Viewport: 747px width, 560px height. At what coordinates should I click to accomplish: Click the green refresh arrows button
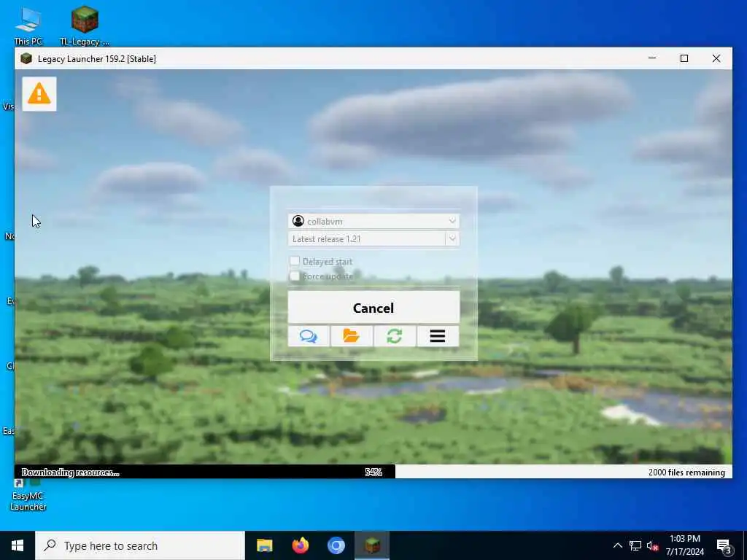395,336
